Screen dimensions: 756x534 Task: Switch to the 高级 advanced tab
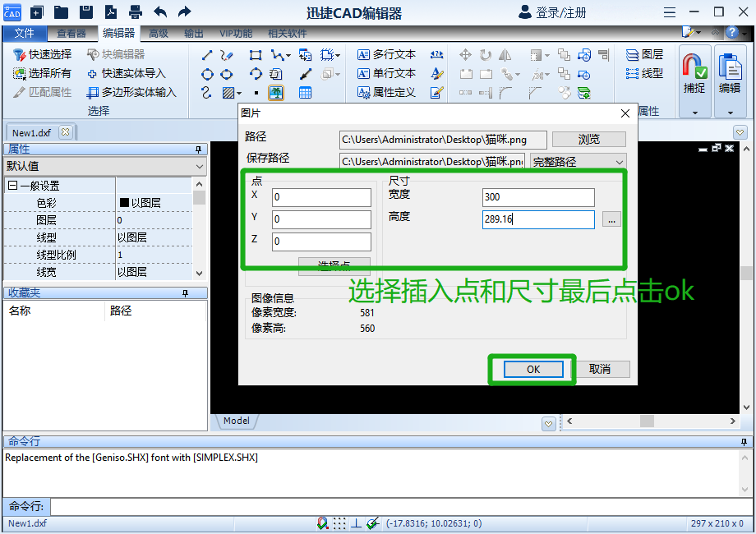(158, 33)
